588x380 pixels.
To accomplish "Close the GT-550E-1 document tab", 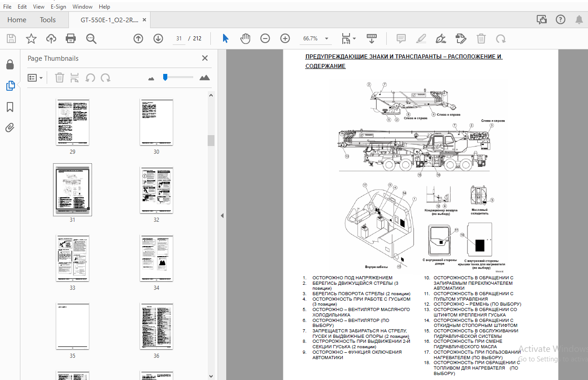I will [144, 20].
